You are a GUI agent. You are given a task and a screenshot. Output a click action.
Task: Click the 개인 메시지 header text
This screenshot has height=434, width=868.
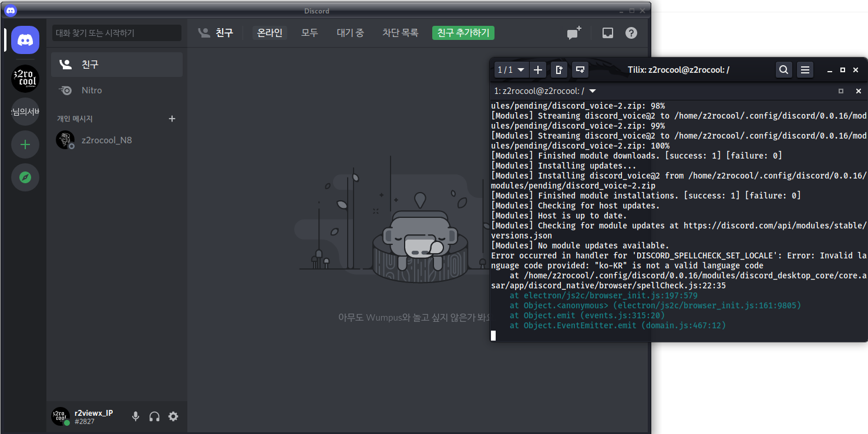[x=75, y=119]
